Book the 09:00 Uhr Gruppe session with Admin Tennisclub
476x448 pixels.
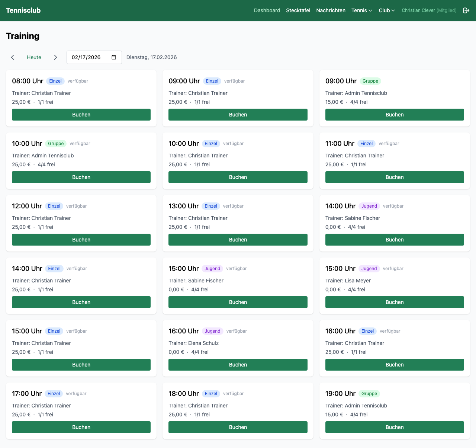[395, 115]
